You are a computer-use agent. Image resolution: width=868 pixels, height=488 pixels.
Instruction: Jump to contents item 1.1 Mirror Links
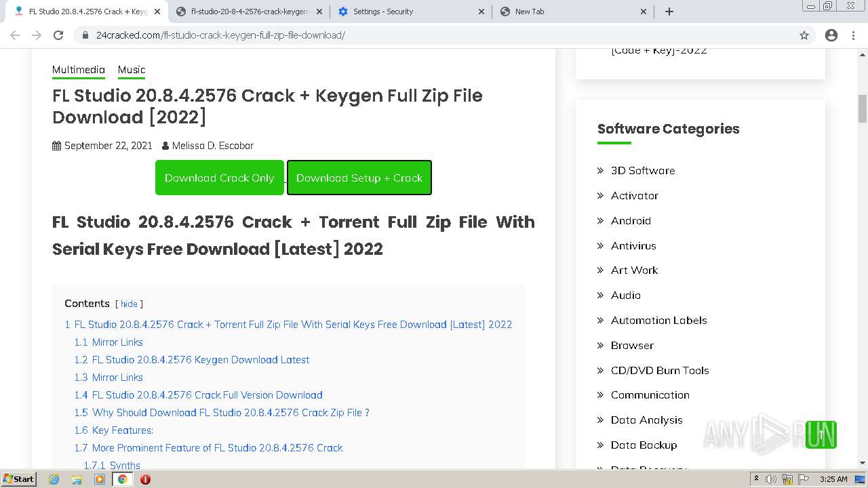[x=108, y=342]
